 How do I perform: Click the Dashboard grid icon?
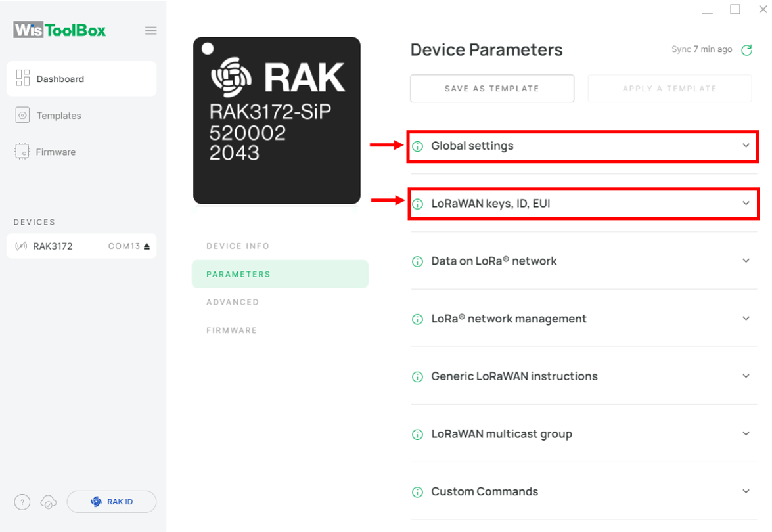(22, 78)
